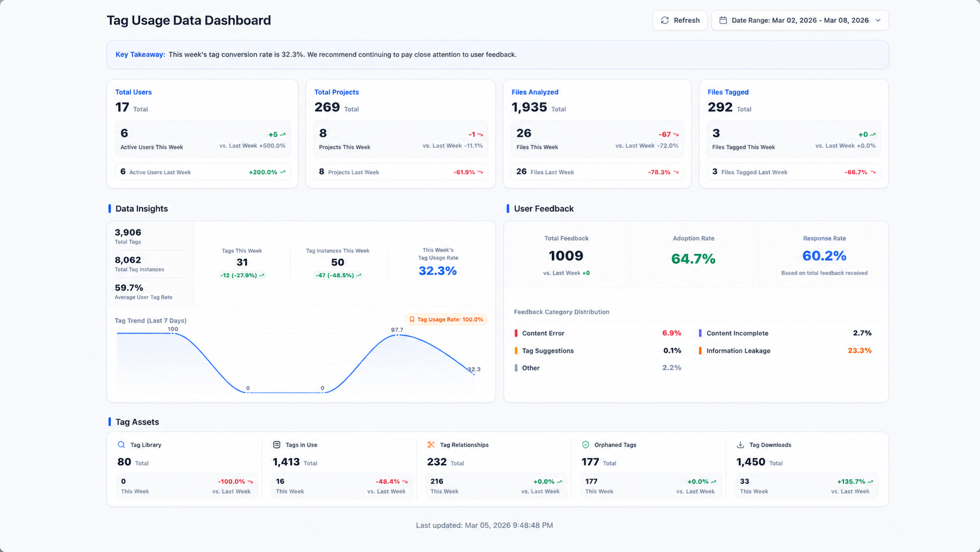Viewport: 980px width, 552px height.
Task: Click the Tag Downloads download icon
Action: pyautogui.click(x=740, y=445)
